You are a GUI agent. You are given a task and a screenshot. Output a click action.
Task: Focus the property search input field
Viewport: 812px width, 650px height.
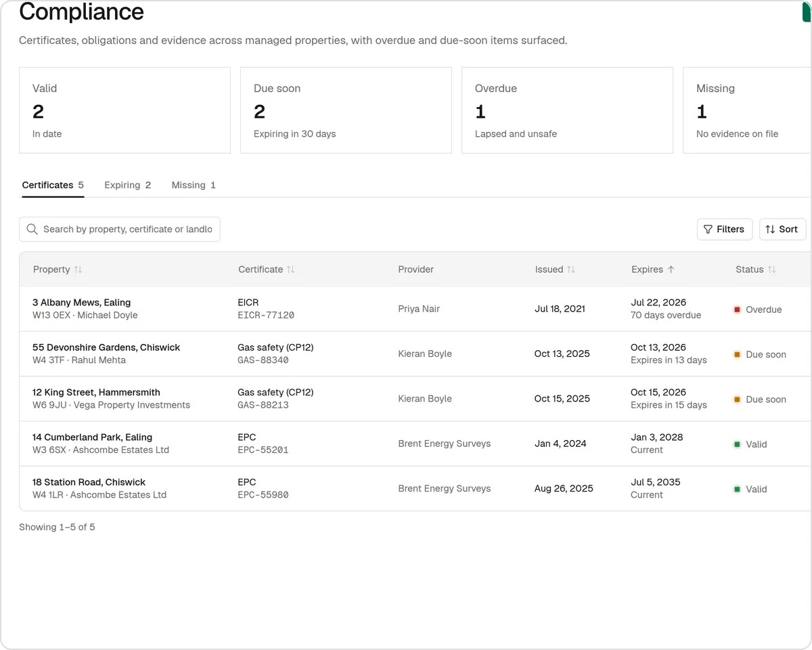120,230
